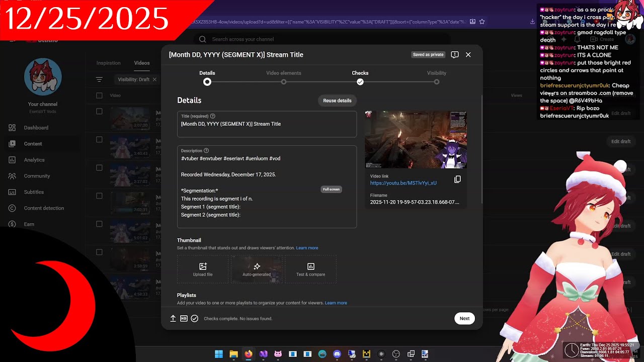The image size is (644, 362).
Task: Switch to the Videos tab
Action: [x=142, y=63]
